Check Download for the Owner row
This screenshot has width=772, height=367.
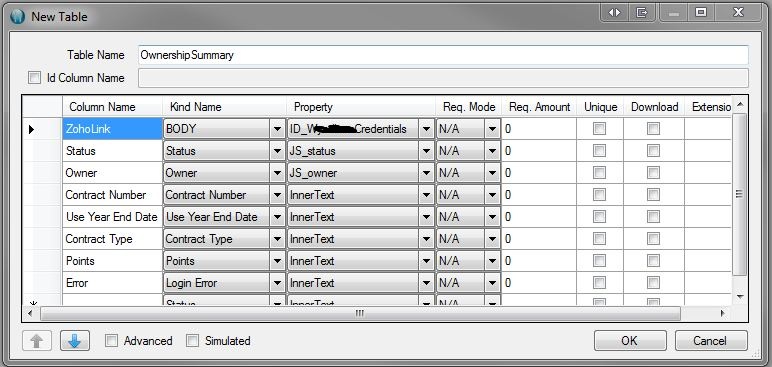coord(653,173)
